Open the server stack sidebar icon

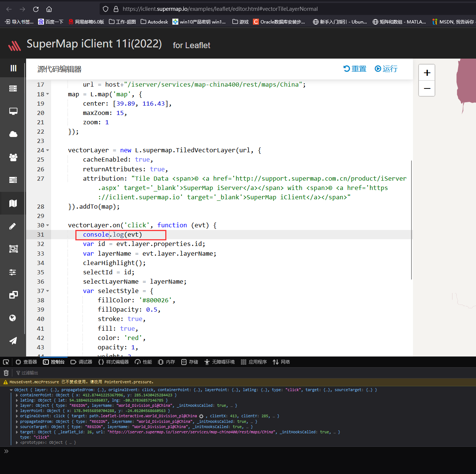(x=13, y=88)
